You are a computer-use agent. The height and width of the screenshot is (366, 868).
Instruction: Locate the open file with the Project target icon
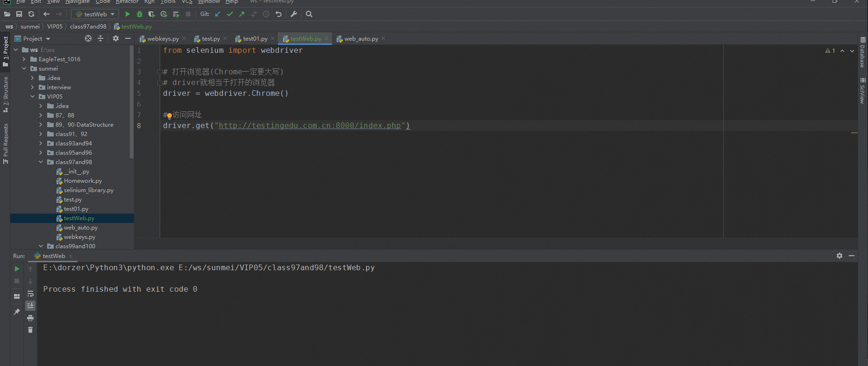point(88,38)
